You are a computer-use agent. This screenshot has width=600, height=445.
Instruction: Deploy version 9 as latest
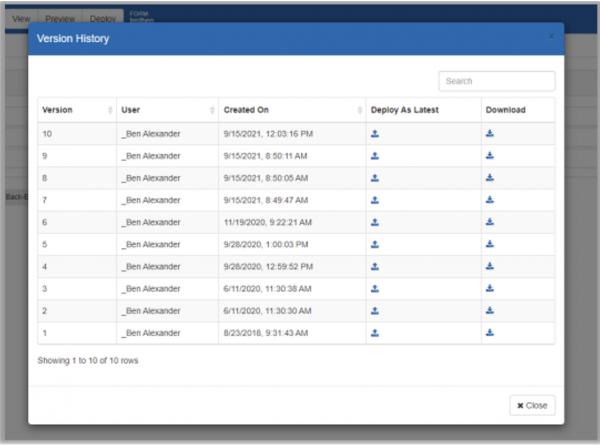click(375, 156)
